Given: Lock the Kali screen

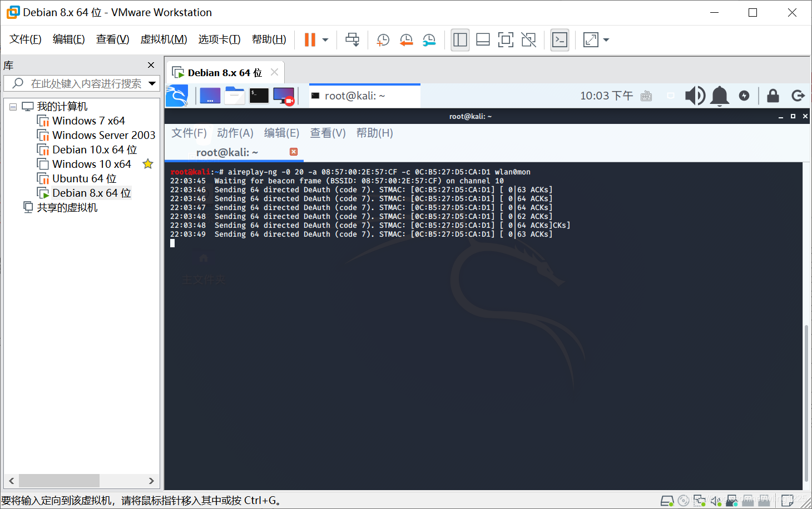Looking at the screenshot, I should click(773, 96).
